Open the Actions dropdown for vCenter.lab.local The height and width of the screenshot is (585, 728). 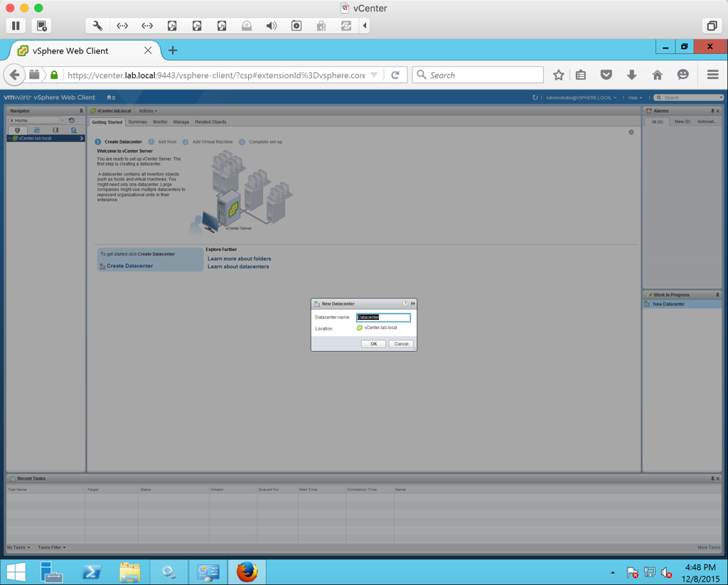[x=148, y=111]
